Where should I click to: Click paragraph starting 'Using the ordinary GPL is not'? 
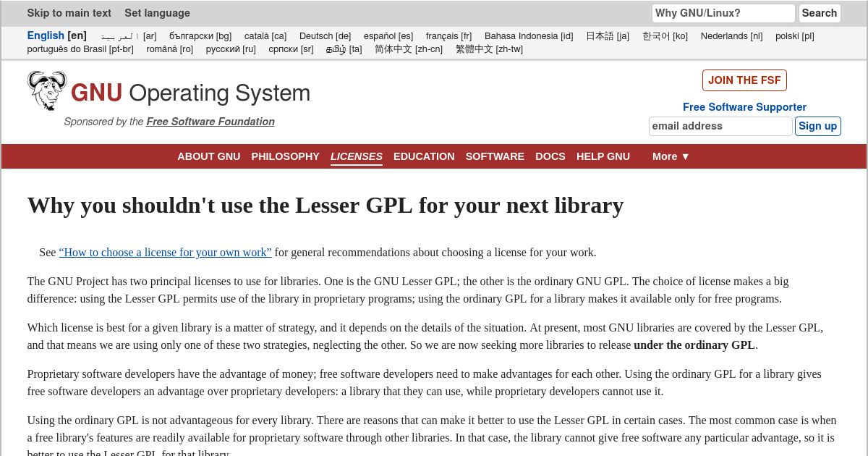coord(433,436)
